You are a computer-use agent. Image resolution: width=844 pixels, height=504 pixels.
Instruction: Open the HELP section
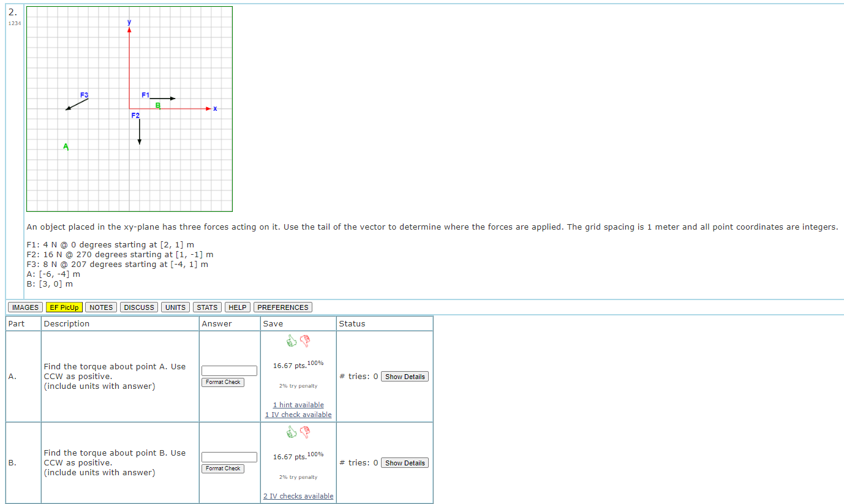coord(237,307)
